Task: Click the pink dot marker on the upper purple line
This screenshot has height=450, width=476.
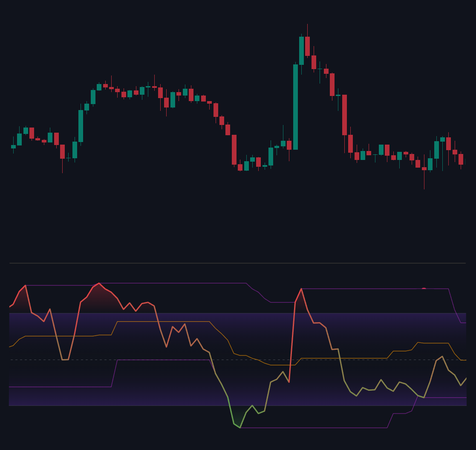Action: pos(424,289)
